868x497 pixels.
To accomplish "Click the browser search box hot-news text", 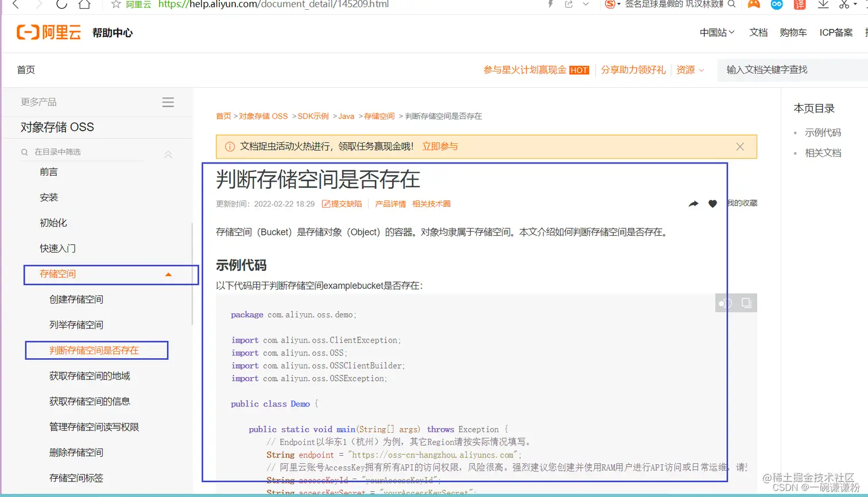I will (x=674, y=4).
